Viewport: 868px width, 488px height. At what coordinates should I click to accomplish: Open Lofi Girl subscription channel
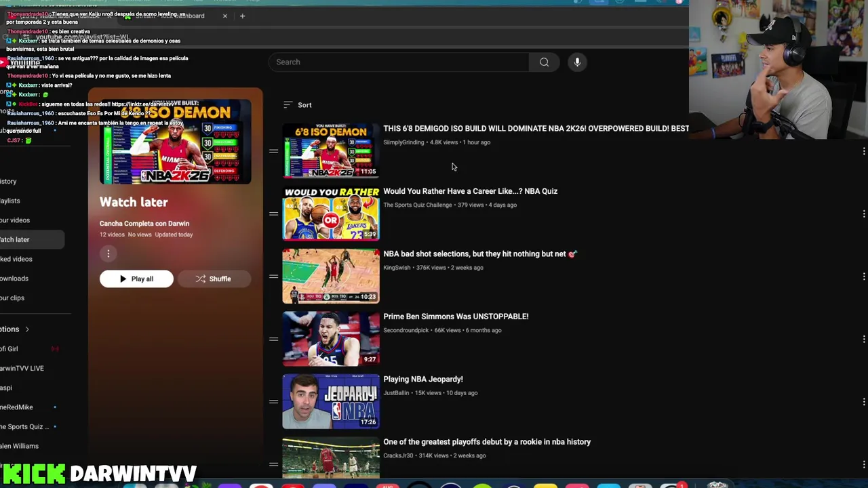[x=9, y=349]
